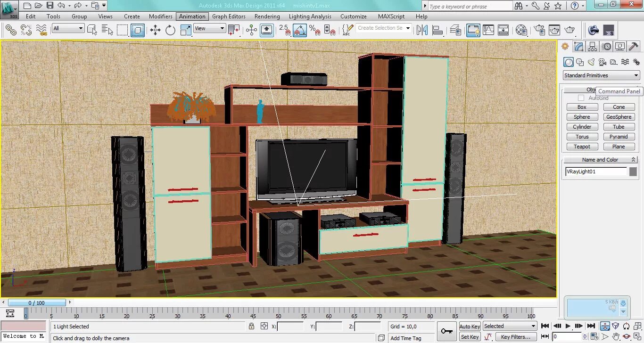Click the GeoSphere primitive button

(x=619, y=117)
